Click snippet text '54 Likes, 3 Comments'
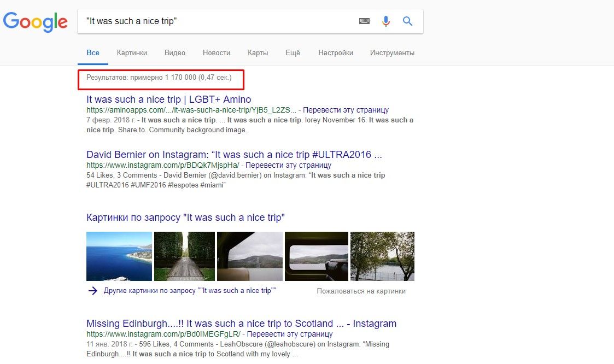614x364 pixels. point(121,175)
